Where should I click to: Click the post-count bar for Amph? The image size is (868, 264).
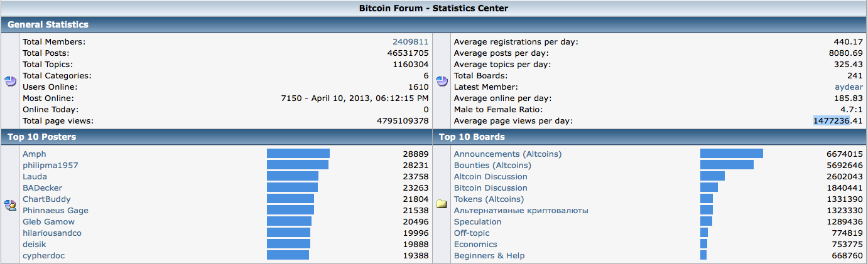(298, 154)
